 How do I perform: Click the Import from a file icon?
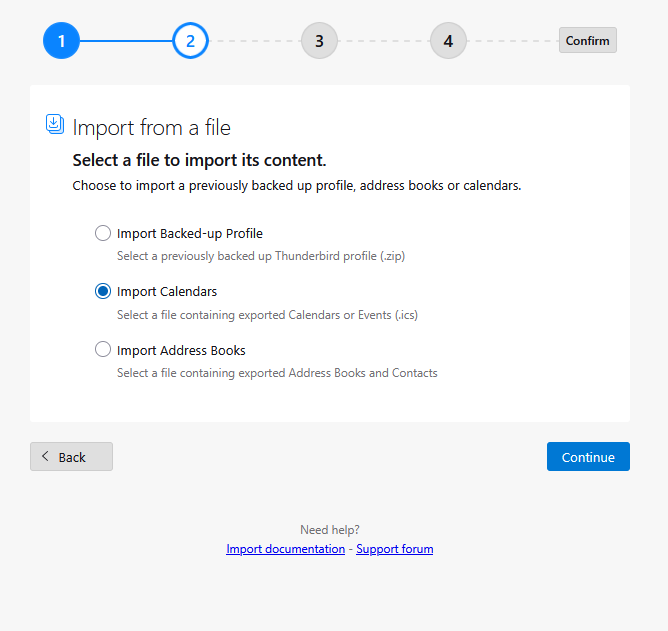[55, 125]
